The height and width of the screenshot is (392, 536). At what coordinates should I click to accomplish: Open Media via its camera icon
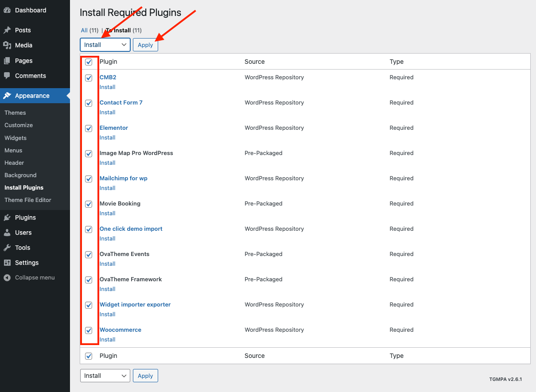tap(7, 45)
